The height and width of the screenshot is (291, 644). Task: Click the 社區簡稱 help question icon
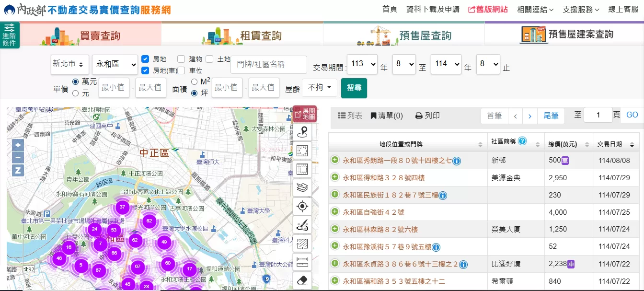522,141
